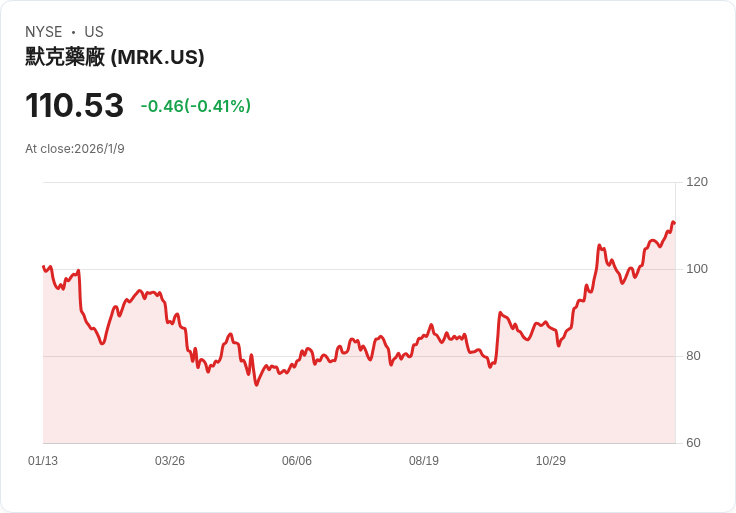The image size is (736, 513).
Task: Click the 06/06 date axis label
Action: pos(297,460)
